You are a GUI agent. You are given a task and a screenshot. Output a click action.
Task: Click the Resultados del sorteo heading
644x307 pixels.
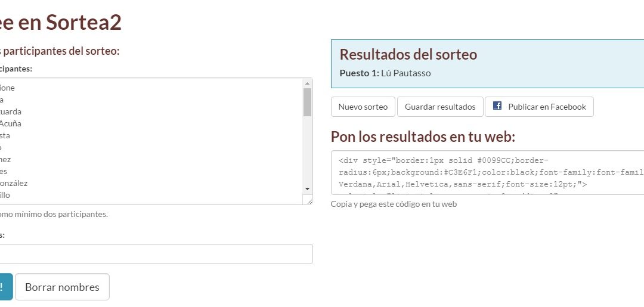click(x=408, y=54)
